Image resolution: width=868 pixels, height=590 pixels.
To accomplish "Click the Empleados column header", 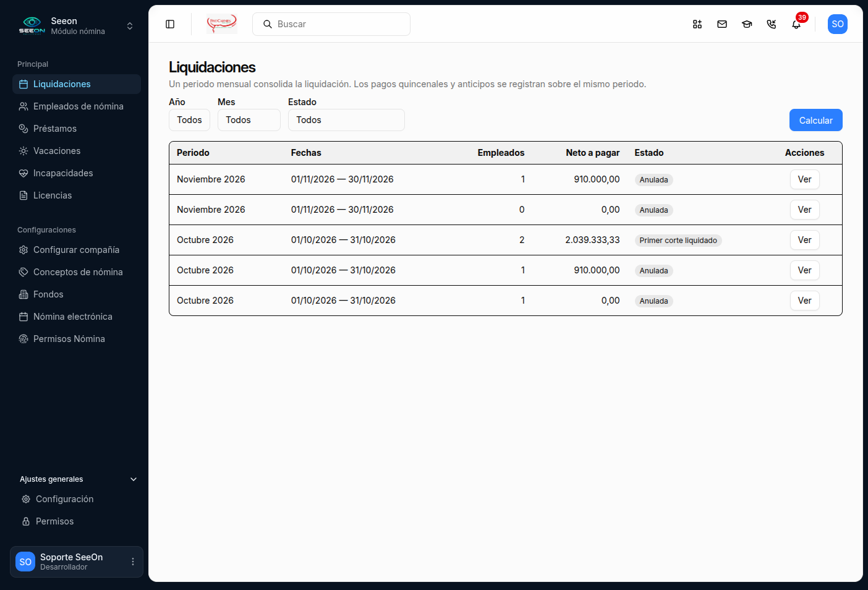I will 501,153.
